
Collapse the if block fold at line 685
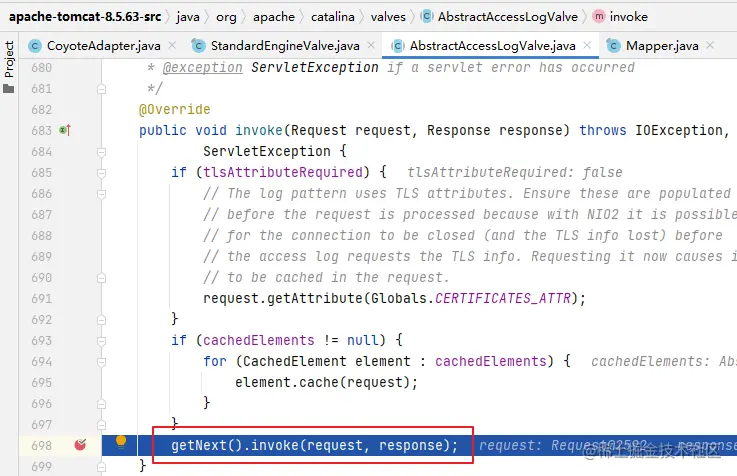click(x=101, y=173)
